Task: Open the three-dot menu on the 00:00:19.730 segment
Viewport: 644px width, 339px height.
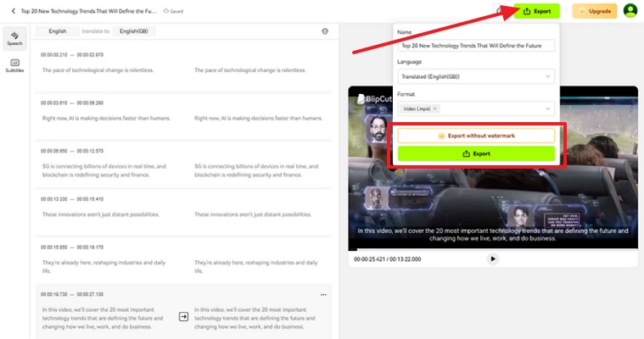Action: 323,295
